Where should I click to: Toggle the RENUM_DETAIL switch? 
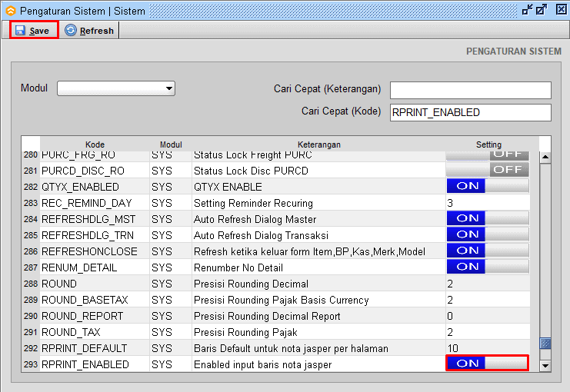(488, 267)
